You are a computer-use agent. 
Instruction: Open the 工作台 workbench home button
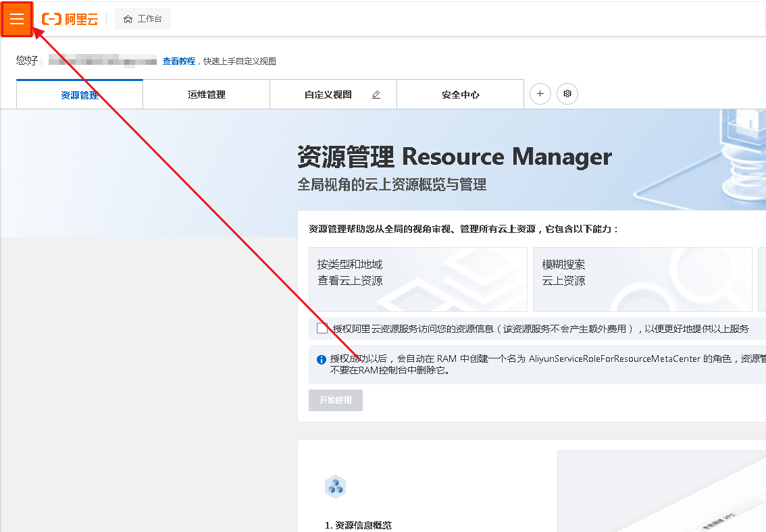point(143,19)
